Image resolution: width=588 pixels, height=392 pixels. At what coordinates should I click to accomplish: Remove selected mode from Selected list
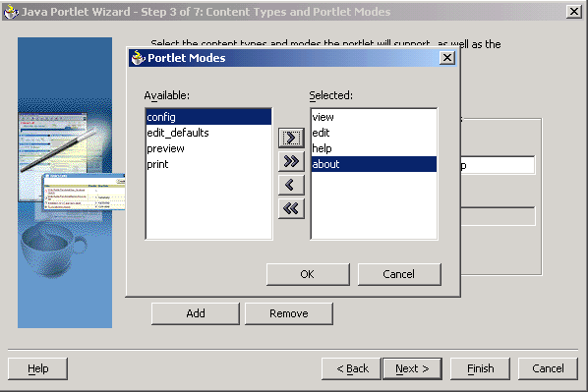click(x=291, y=185)
